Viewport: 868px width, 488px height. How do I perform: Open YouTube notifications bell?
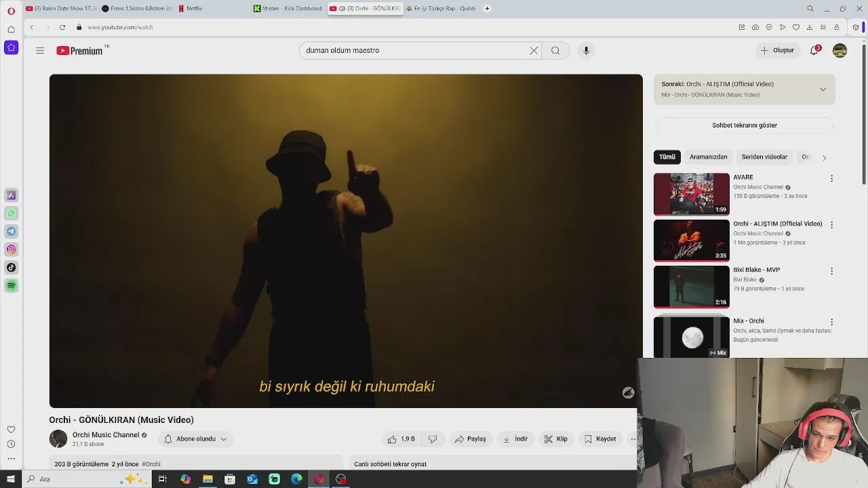coord(814,50)
